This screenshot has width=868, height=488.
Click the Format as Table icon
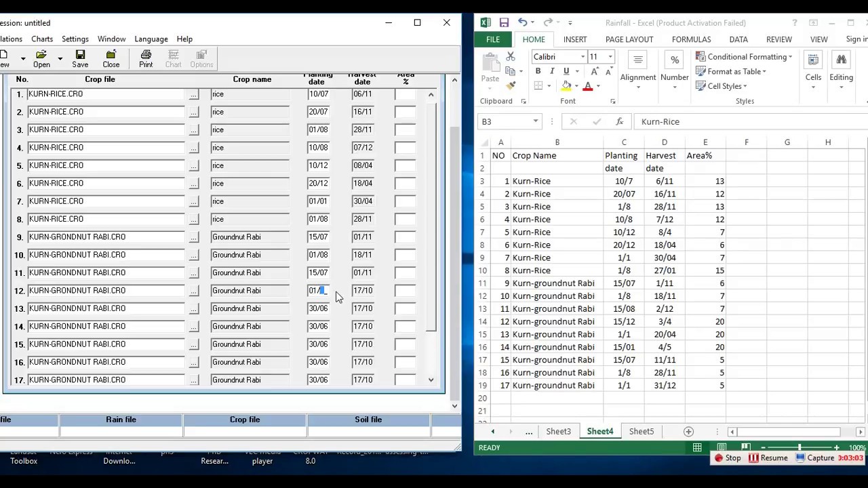click(701, 71)
